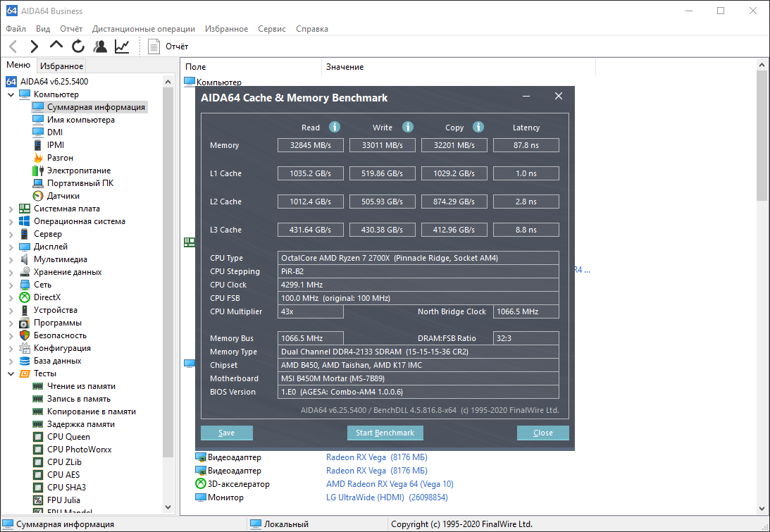The width and height of the screenshot is (770, 532).
Task: Expand the Системная плата tree node
Action: 11,209
